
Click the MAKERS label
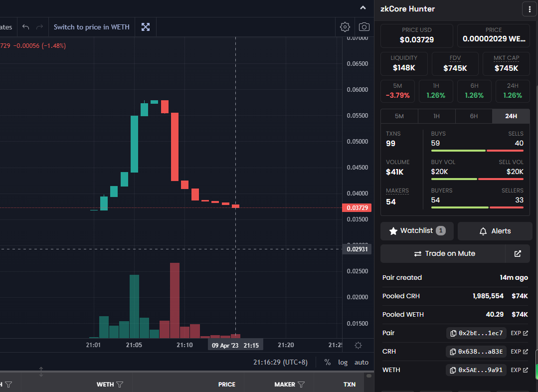(397, 191)
